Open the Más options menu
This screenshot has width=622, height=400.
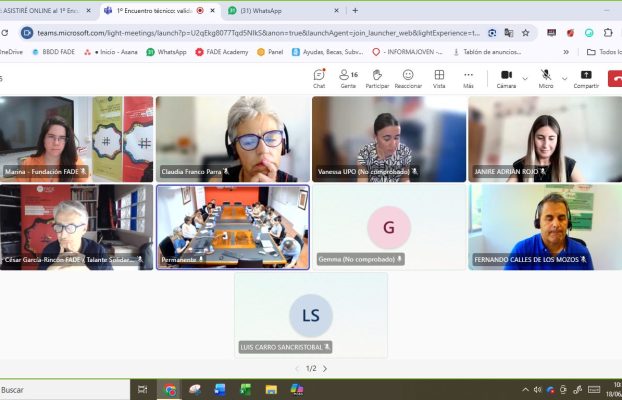pyautogui.click(x=468, y=79)
